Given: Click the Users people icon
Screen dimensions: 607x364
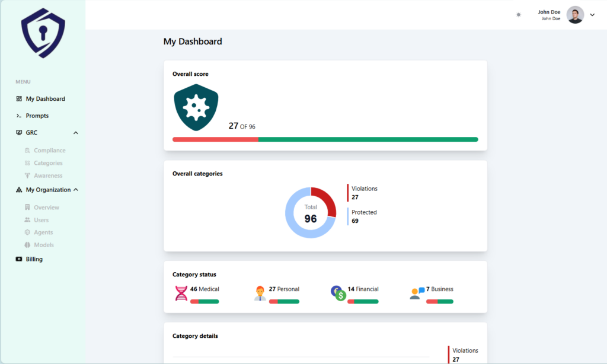Looking at the screenshot, I should point(27,220).
